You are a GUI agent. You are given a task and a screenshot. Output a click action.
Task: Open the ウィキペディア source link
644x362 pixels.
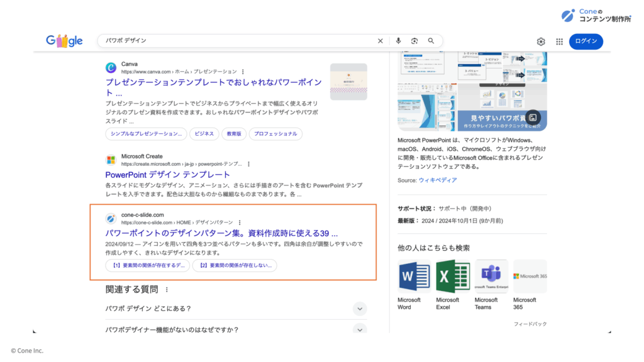438,180
